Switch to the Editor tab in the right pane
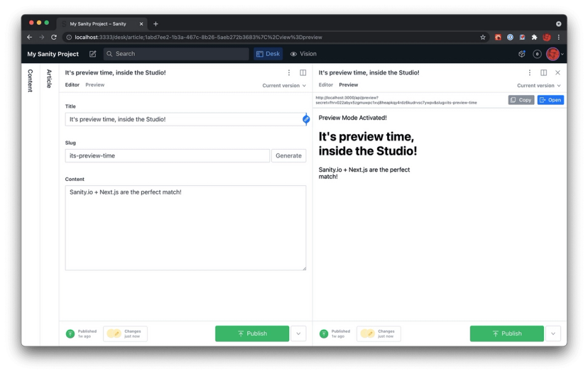The width and height of the screenshot is (588, 374). pyautogui.click(x=325, y=85)
